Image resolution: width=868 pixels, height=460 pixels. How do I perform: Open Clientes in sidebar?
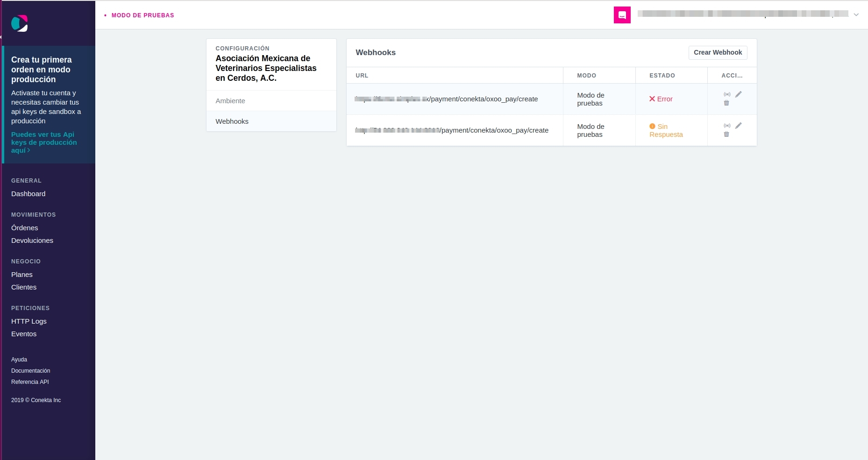pyautogui.click(x=24, y=287)
